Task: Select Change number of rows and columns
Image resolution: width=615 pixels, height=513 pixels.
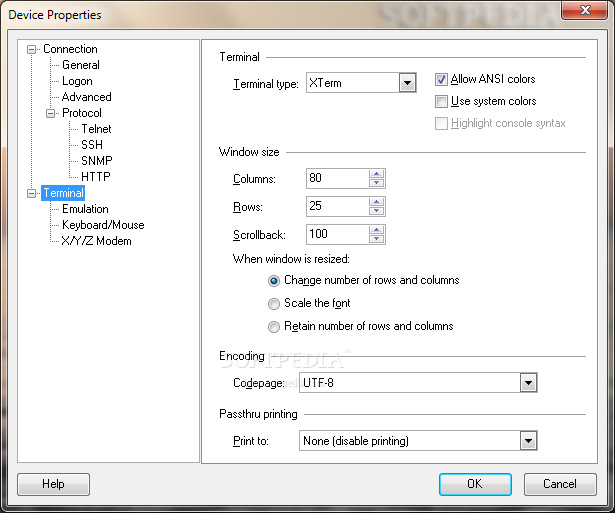Action: tap(274, 281)
